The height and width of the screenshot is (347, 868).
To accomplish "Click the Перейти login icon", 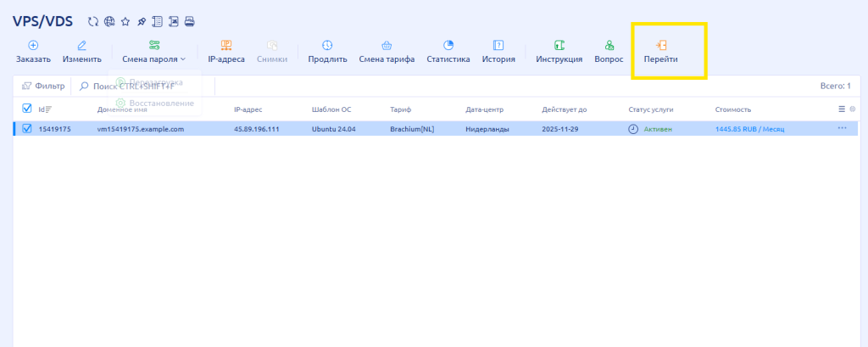I will (x=661, y=45).
